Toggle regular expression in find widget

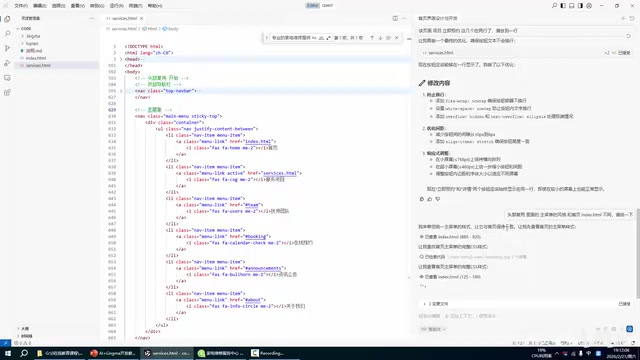[328, 38]
